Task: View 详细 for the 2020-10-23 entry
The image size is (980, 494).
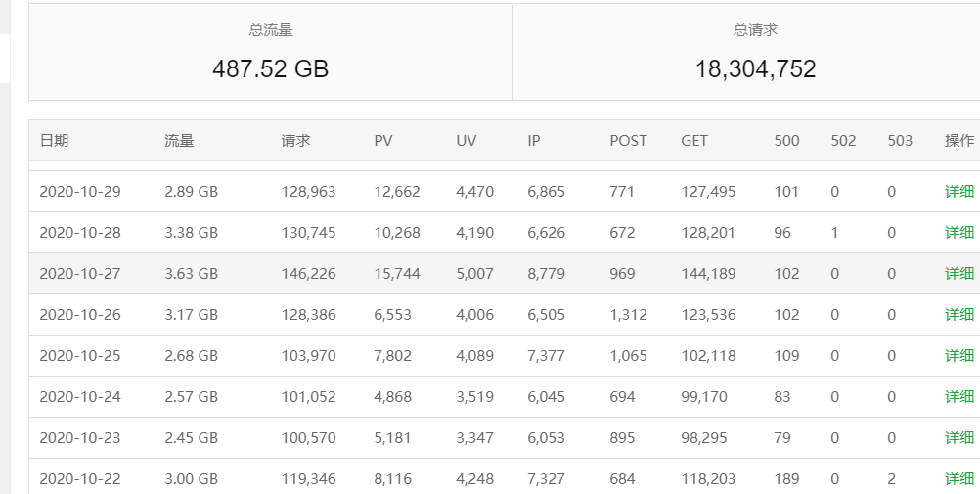Action: point(958,438)
